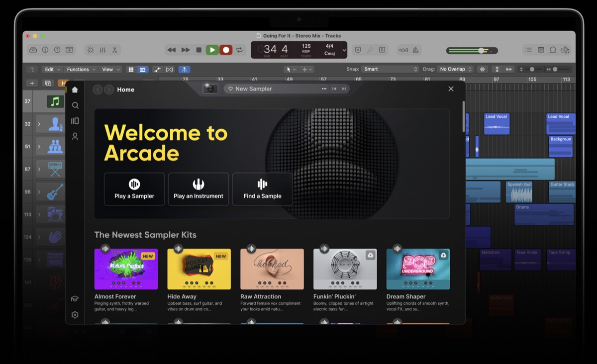This screenshot has height=364, width=597.
Task: Open the List Editors icon
Action: pos(528,50)
